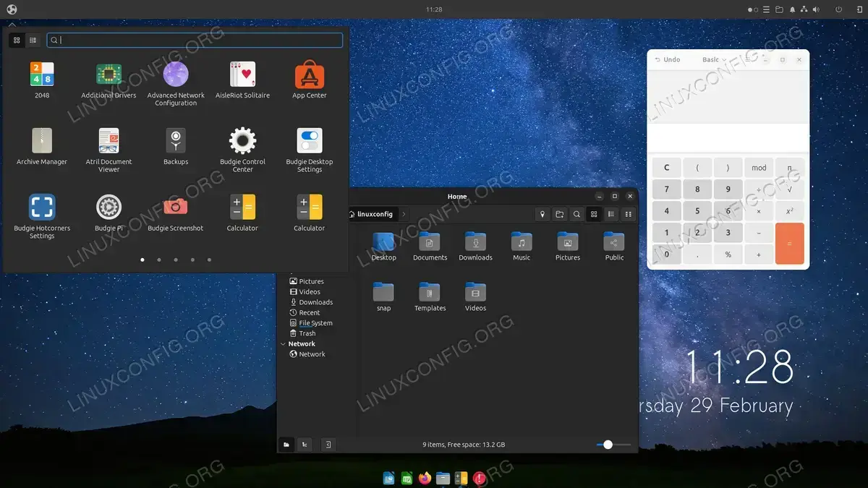Screen dimensions: 868x488
Task: Launch Budgie Pi app
Action: tap(109, 213)
